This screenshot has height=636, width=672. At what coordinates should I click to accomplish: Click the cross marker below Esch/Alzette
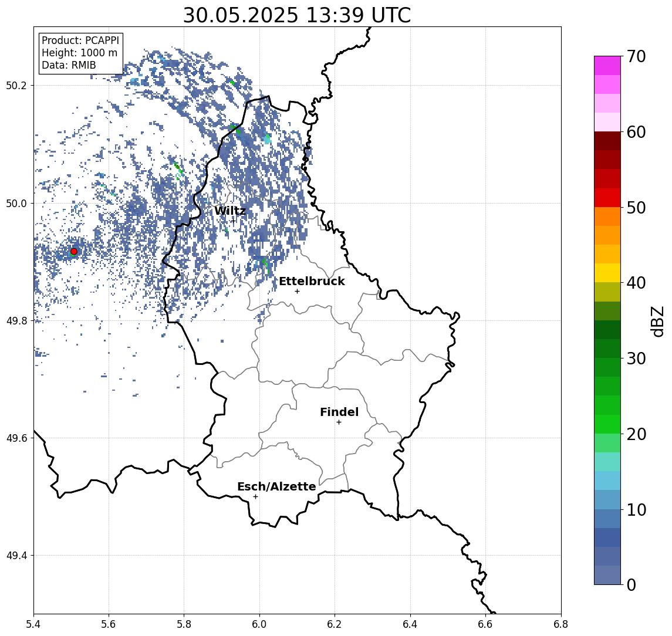256,497
